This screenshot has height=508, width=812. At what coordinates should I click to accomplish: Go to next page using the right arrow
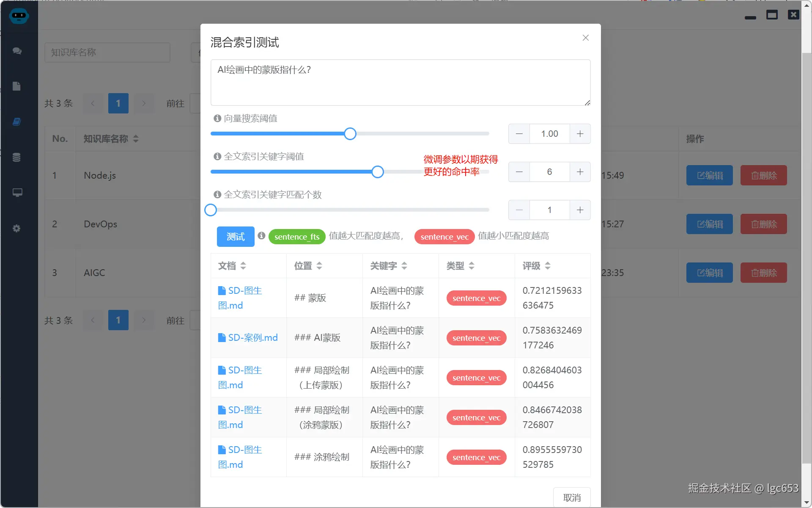[x=144, y=103]
